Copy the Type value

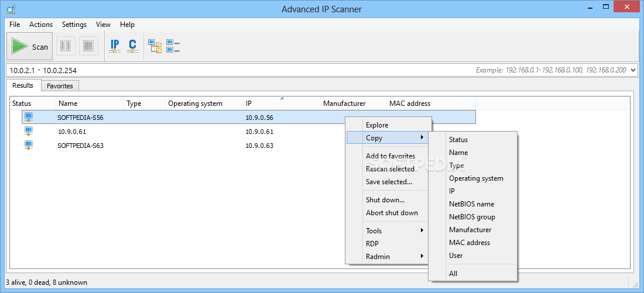point(472,166)
